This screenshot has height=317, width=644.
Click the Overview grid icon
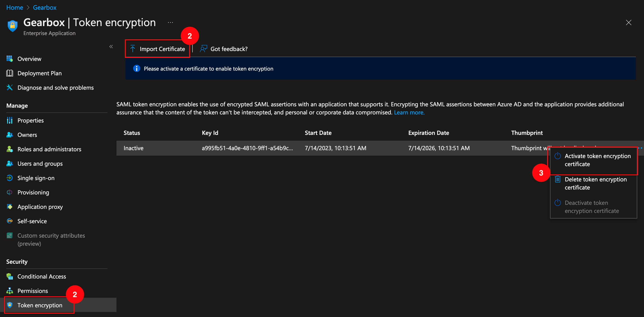[x=9, y=59]
